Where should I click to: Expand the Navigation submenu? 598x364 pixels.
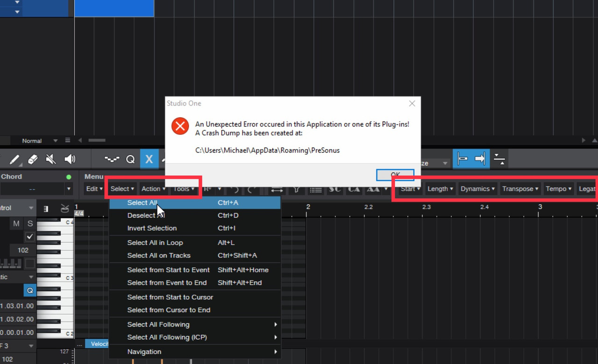(x=195, y=351)
